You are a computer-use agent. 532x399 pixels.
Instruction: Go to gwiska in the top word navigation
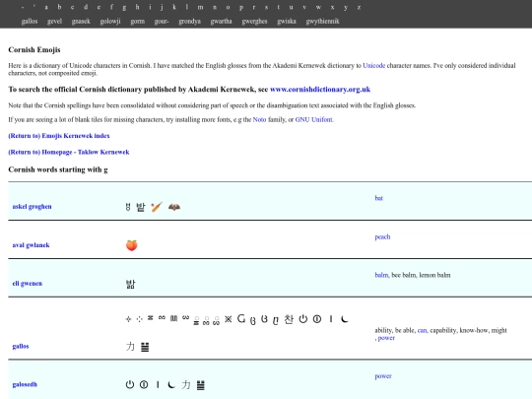pos(287,22)
